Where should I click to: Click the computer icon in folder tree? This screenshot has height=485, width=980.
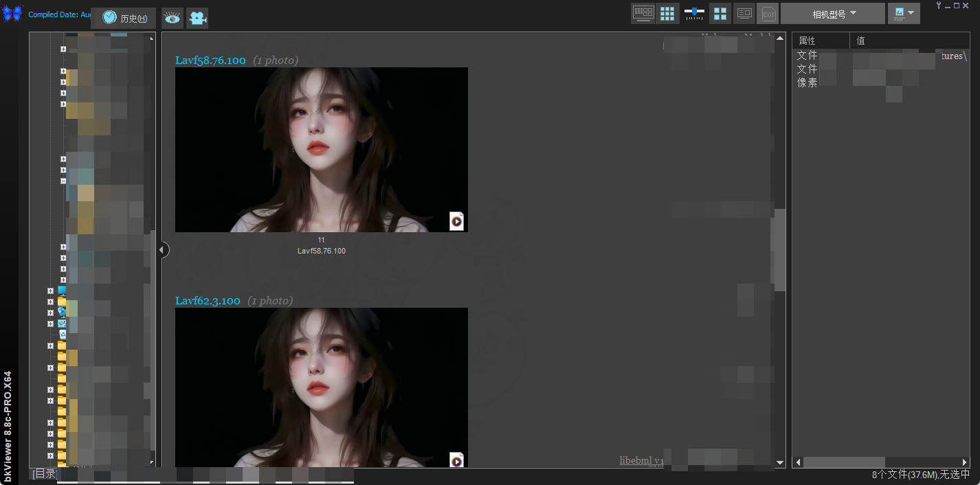(x=62, y=290)
